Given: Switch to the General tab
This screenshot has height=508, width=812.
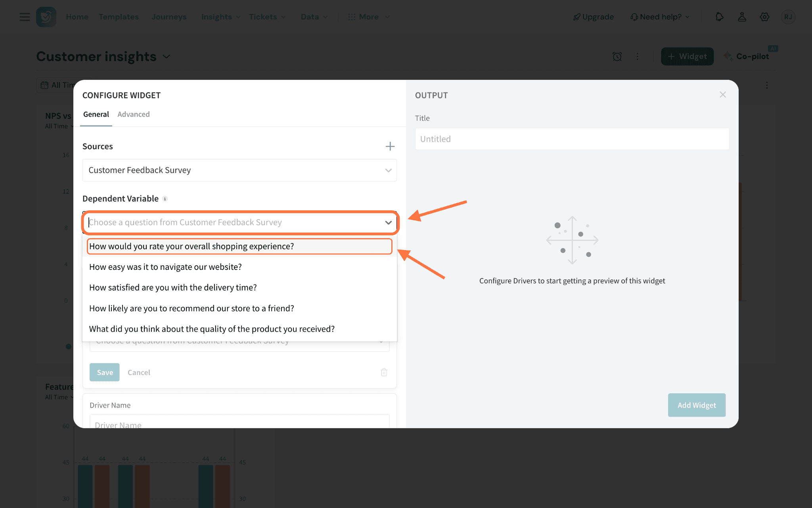Looking at the screenshot, I should point(96,114).
